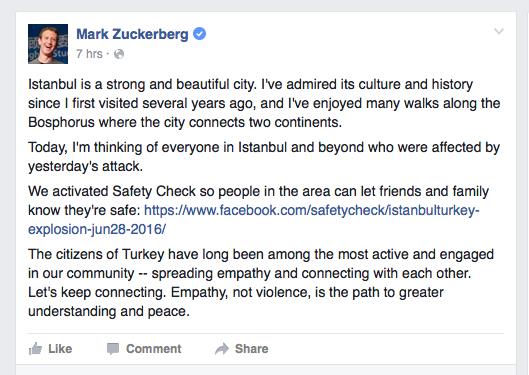
Task: Click the Comment label text
Action: pos(154,349)
